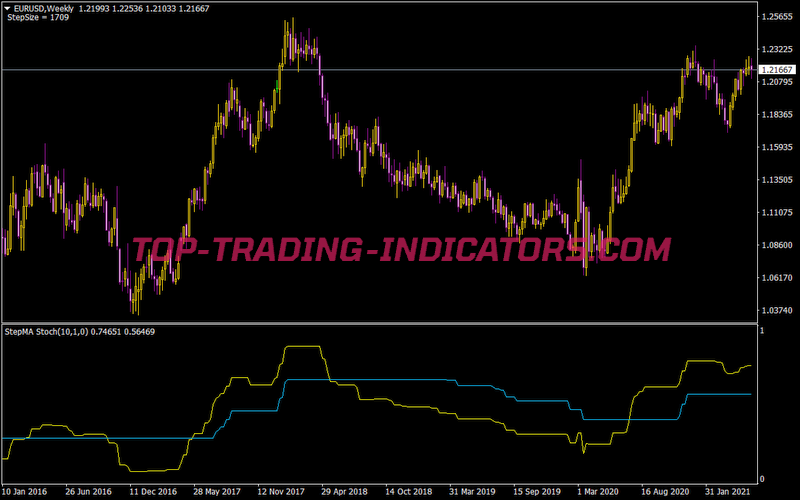
Task: Click the 1.25655 price scale value
Action: (777, 17)
